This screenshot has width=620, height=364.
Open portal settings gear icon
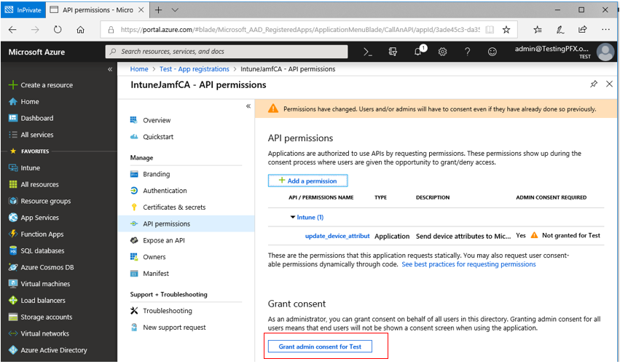(x=442, y=52)
